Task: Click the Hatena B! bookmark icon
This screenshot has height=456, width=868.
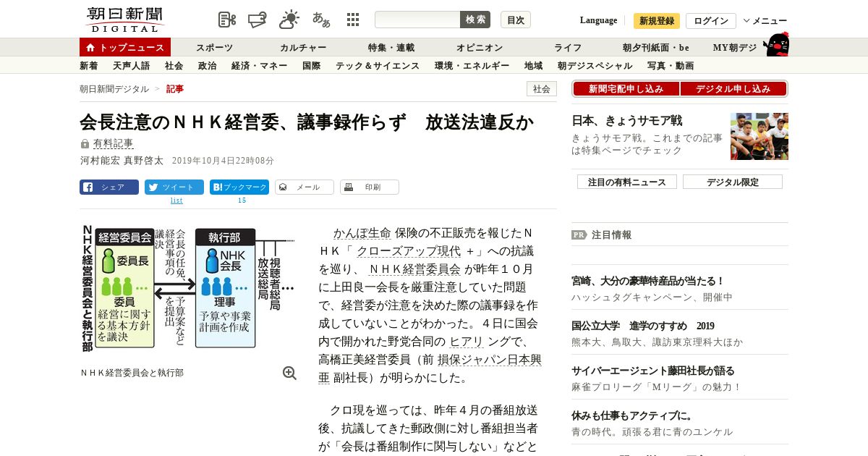Action: (x=217, y=187)
